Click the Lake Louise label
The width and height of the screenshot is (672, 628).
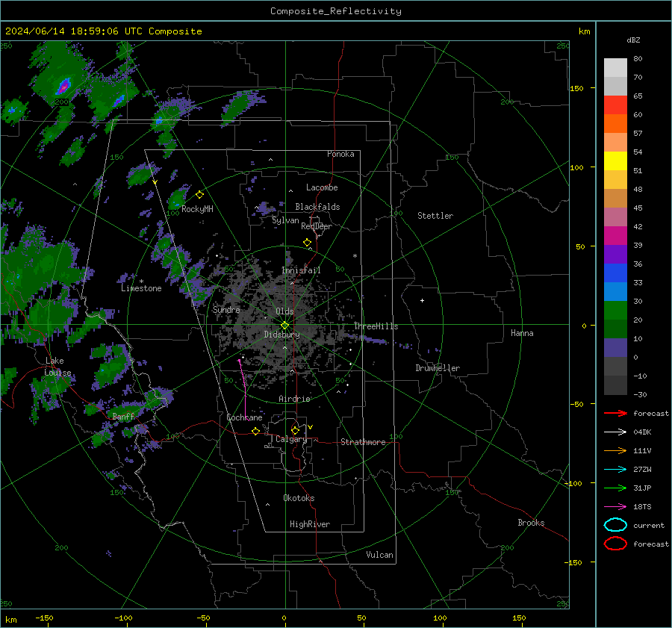[57, 367]
